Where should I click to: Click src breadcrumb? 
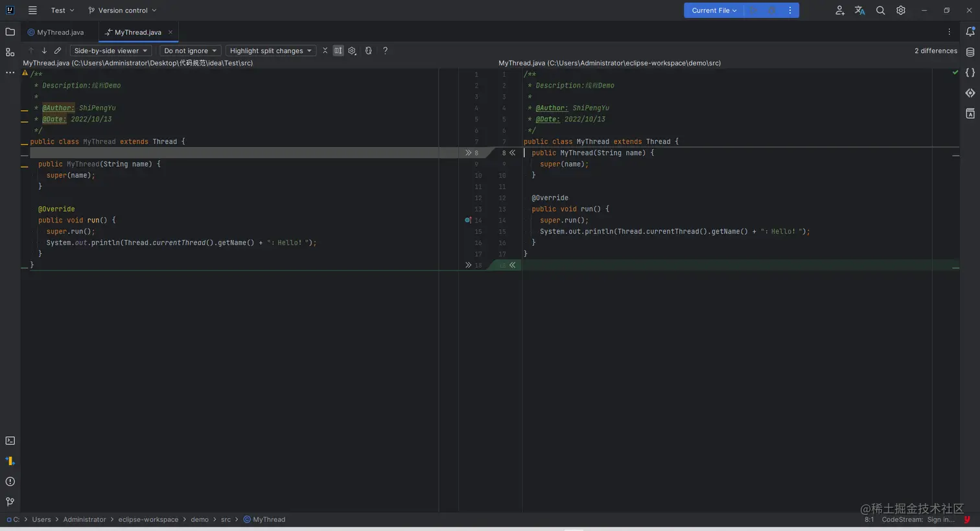pos(226,519)
